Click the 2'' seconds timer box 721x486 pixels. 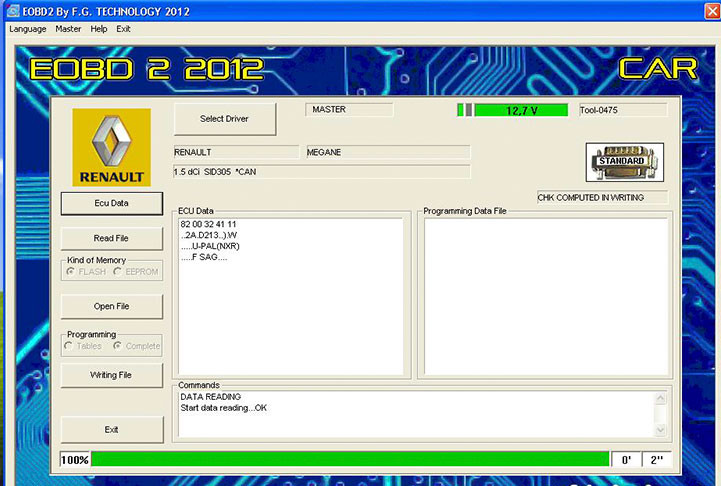tap(657, 460)
